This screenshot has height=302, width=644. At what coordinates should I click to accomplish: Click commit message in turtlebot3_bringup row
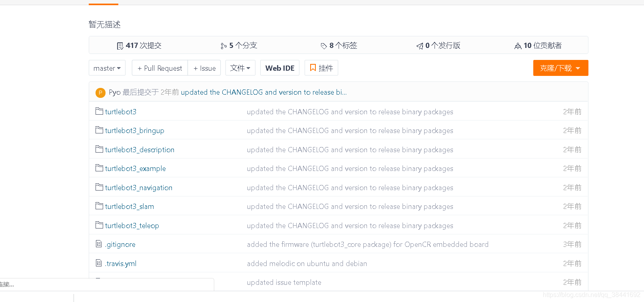(x=350, y=131)
